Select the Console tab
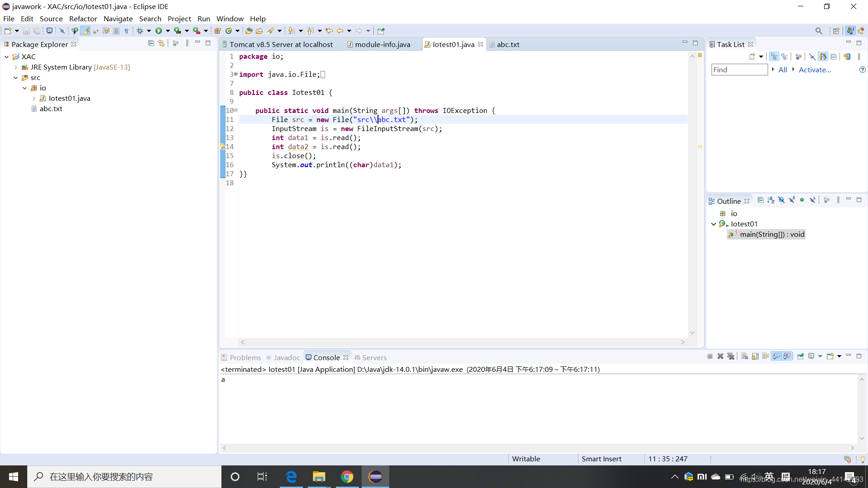 [325, 357]
